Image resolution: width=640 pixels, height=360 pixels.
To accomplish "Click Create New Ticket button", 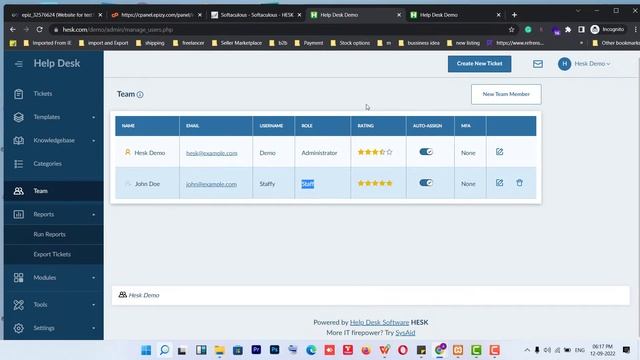I will [479, 64].
